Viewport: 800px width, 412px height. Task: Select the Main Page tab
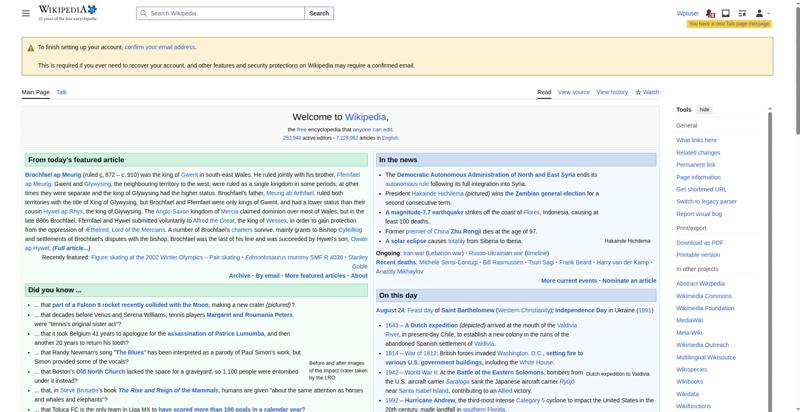point(35,92)
